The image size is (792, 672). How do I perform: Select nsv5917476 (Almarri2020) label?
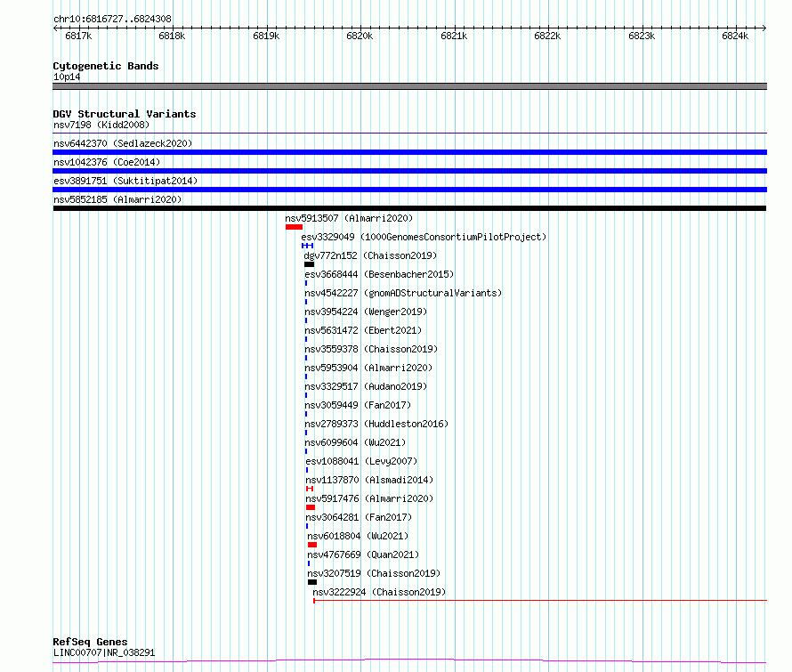click(x=369, y=498)
